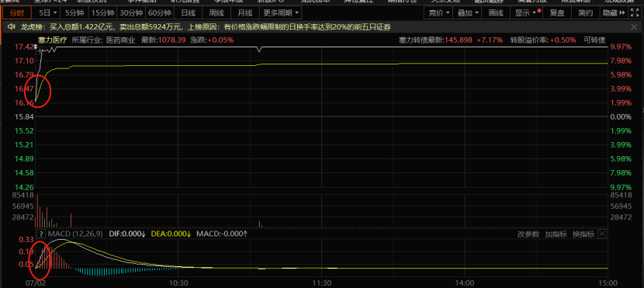Click 改参数 to edit MACD parameters
The width and height of the screenshot is (644, 288).
point(528,234)
